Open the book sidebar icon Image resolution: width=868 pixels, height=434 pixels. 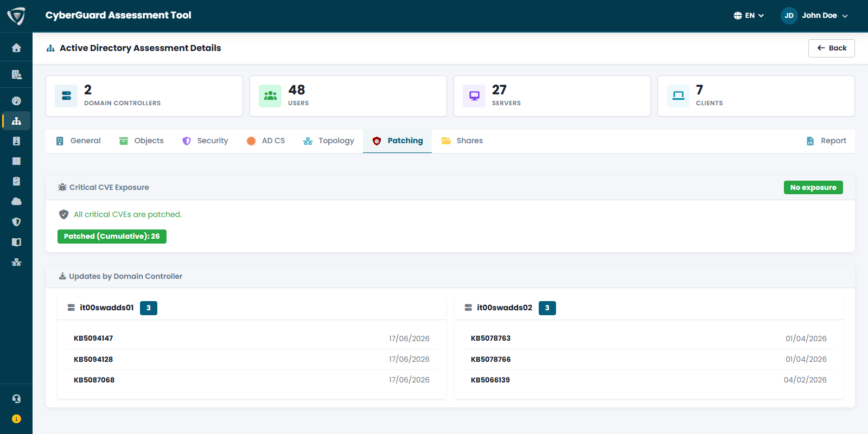(x=16, y=242)
